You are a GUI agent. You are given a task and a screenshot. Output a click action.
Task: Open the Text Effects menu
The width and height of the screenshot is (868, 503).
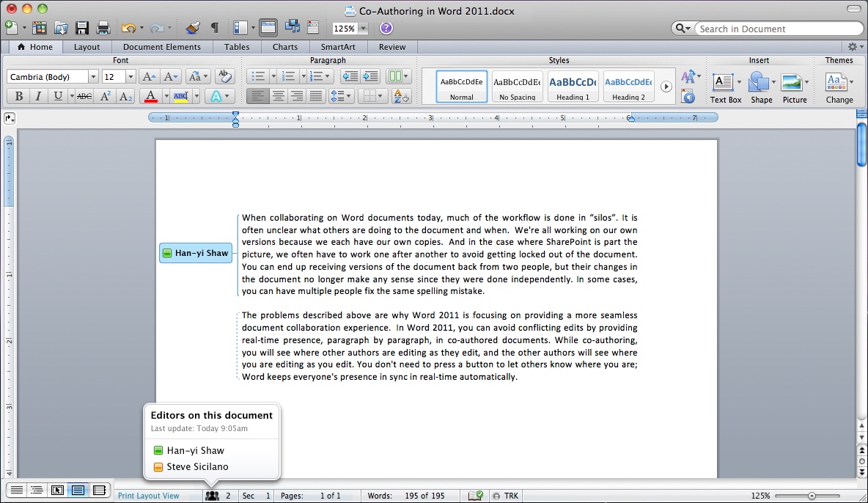coord(220,96)
